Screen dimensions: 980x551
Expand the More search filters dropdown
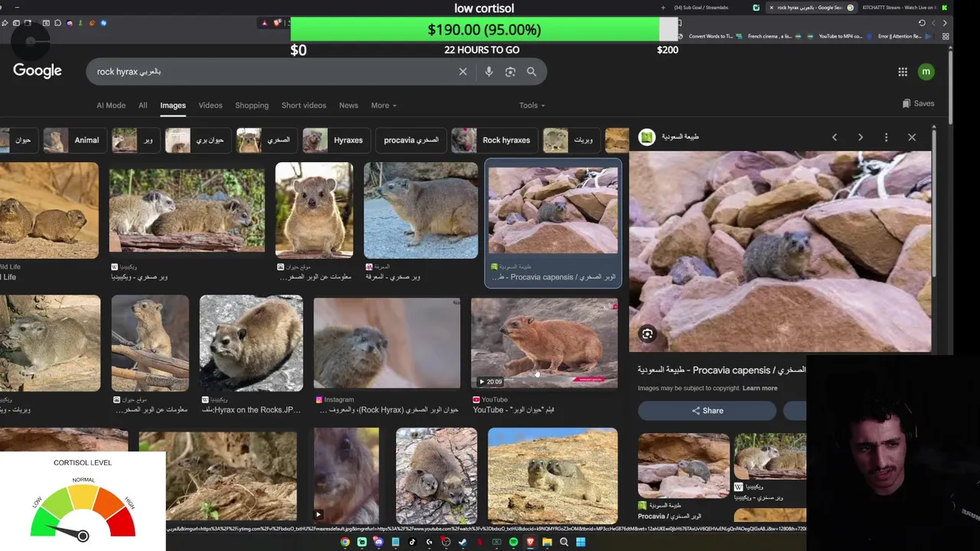pyautogui.click(x=384, y=106)
